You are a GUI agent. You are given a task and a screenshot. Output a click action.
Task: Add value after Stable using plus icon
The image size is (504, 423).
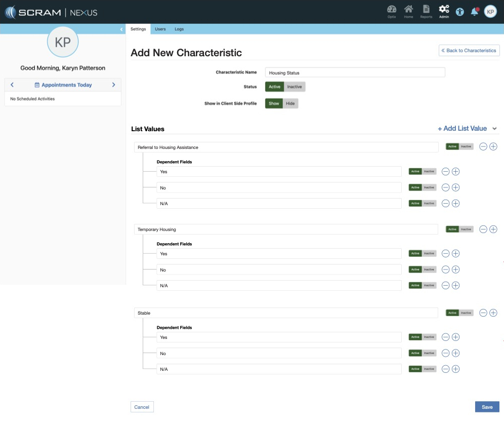(493, 313)
